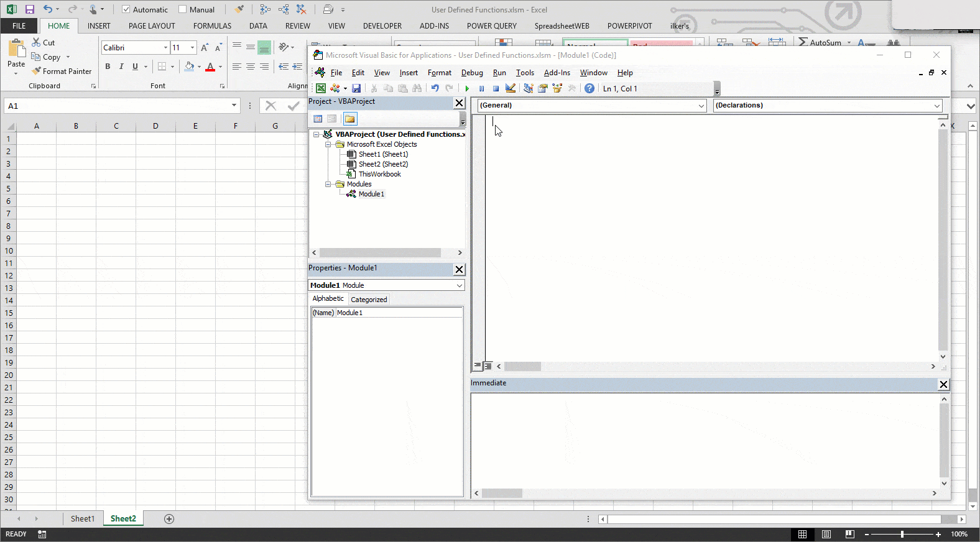The height and width of the screenshot is (542, 980).
Task: Open the Excel FILE tab
Action: click(19, 26)
